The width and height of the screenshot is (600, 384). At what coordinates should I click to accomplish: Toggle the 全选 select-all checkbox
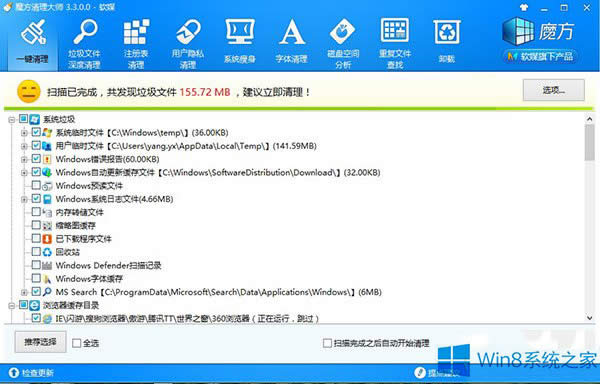77,343
